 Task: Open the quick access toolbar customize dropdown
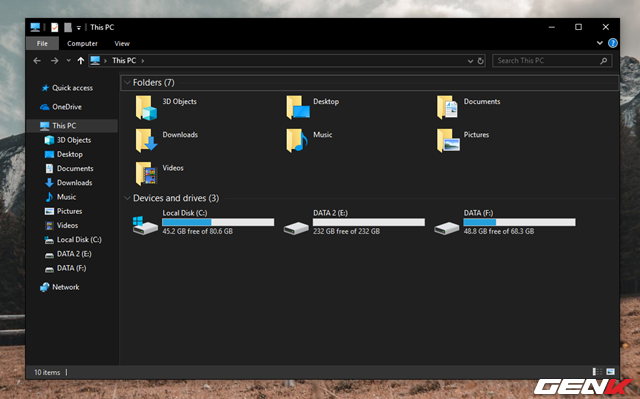coord(79,28)
